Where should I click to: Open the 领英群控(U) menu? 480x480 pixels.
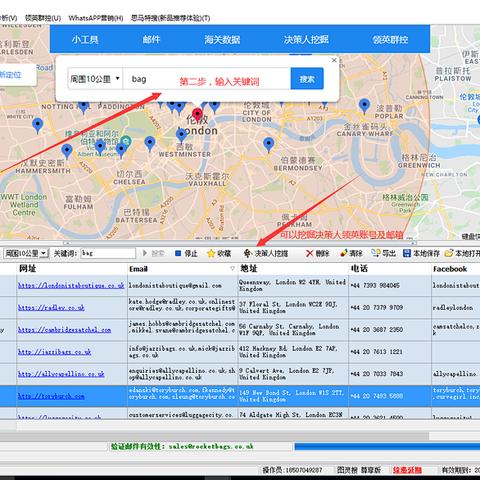pos(43,18)
